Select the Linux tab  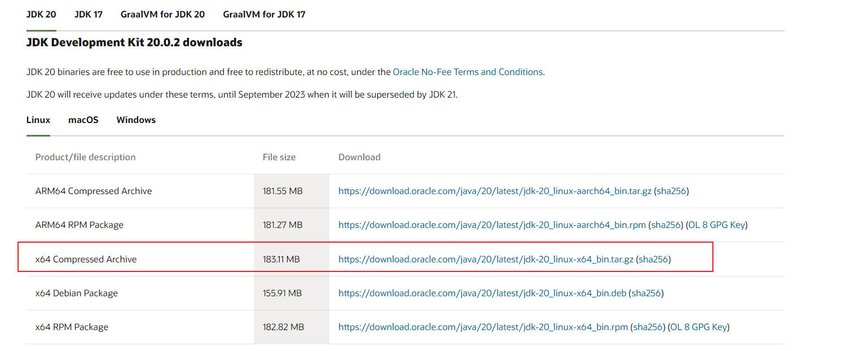[38, 120]
